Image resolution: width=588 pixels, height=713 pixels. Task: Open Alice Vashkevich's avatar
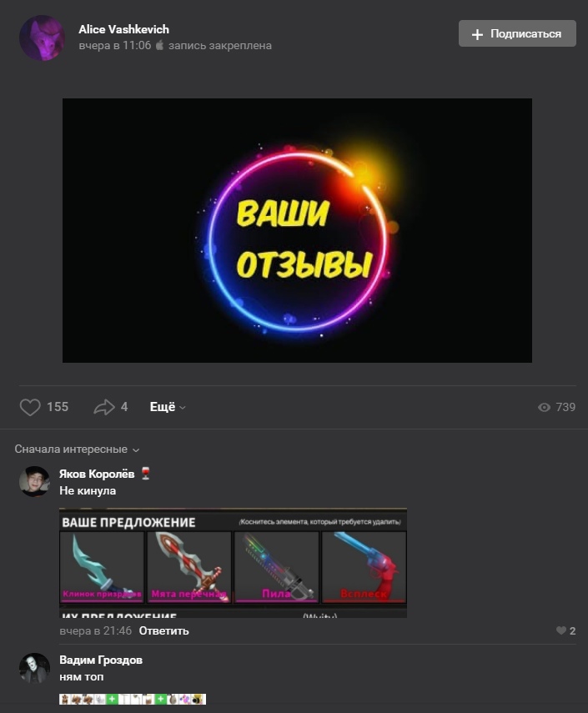[42, 38]
